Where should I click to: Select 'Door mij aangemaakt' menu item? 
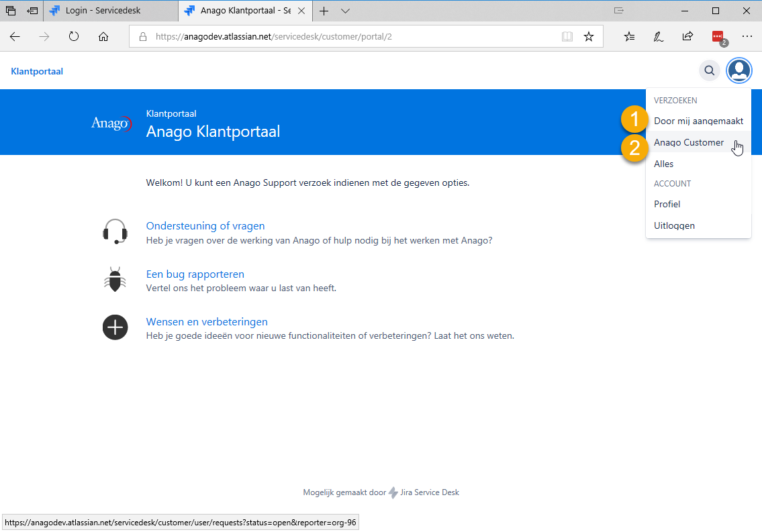click(x=698, y=121)
